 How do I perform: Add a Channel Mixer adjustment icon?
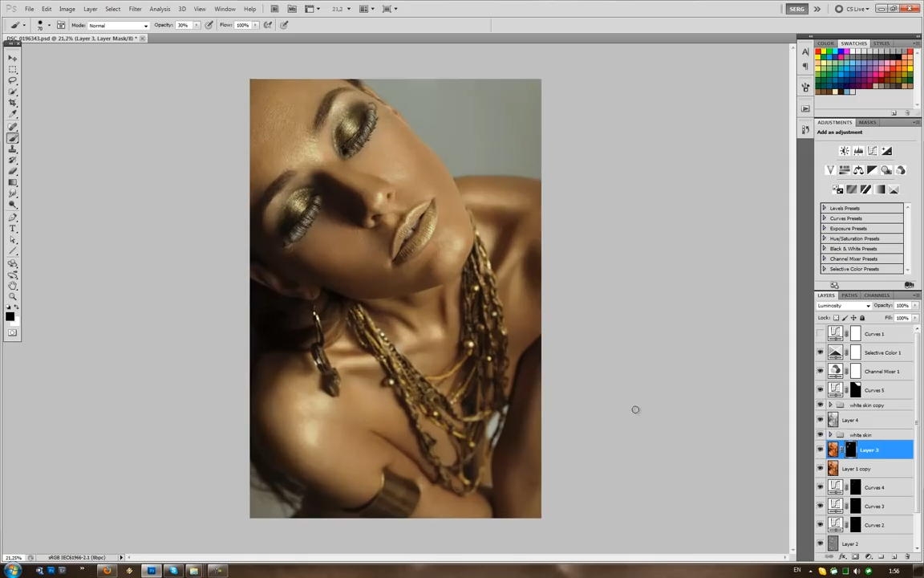pos(901,170)
